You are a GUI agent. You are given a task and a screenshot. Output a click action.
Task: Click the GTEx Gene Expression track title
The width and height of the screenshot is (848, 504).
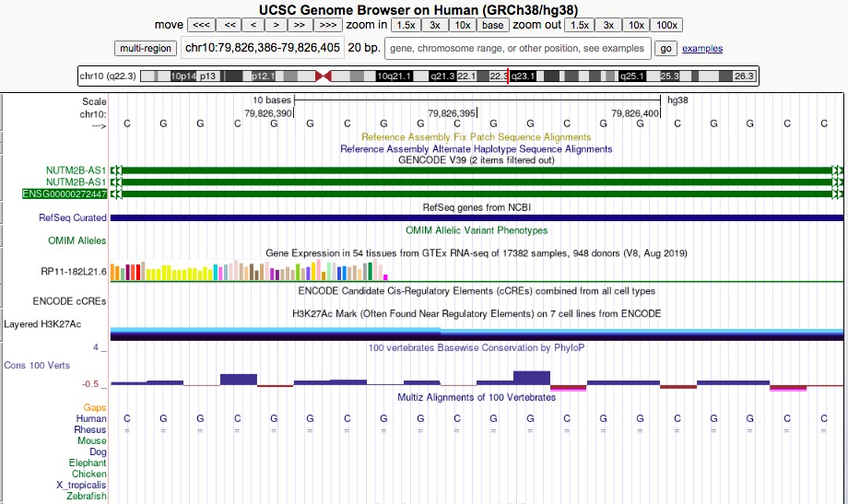tap(476, 253)
